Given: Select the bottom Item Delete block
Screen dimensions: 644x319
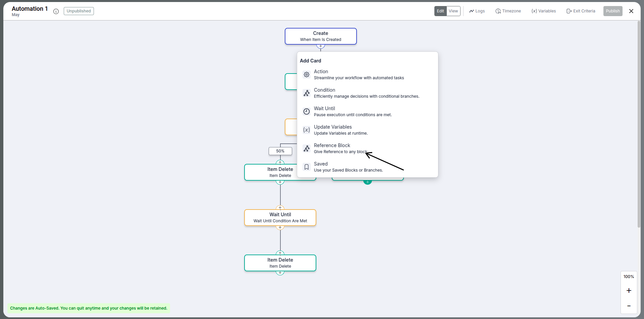Looking at the screenshot, I should (280, 263).
